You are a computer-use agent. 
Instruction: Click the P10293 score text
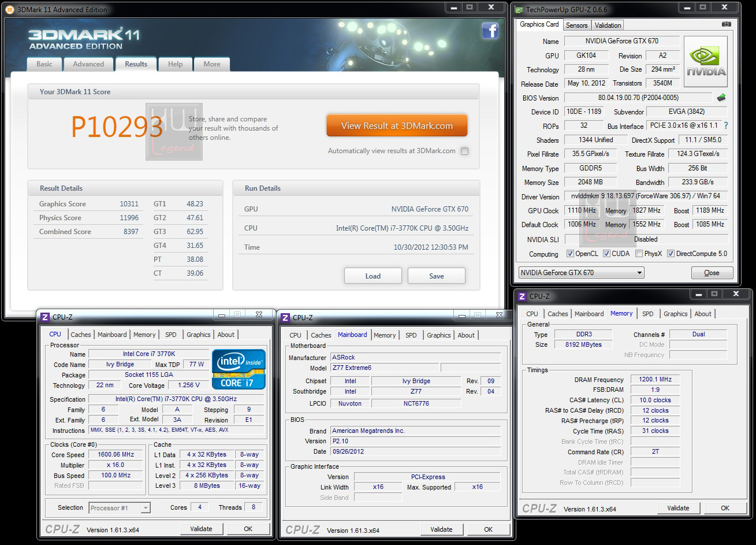(x=117, y=126)
